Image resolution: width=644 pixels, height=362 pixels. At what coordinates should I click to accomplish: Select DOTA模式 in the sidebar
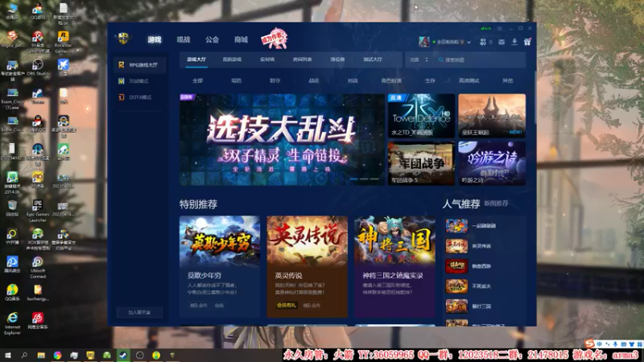pyautogui.click(x=139, y=97)
